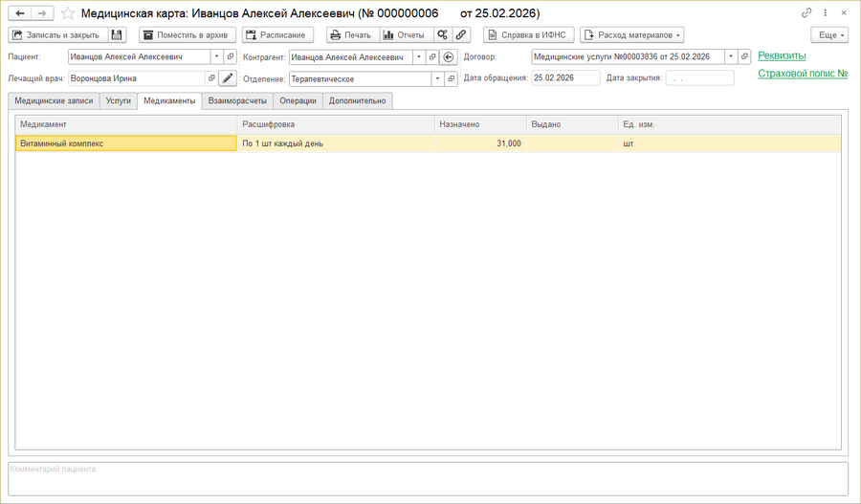
Task: Click the Расшифровка column header
Action: tap(336, 124)
